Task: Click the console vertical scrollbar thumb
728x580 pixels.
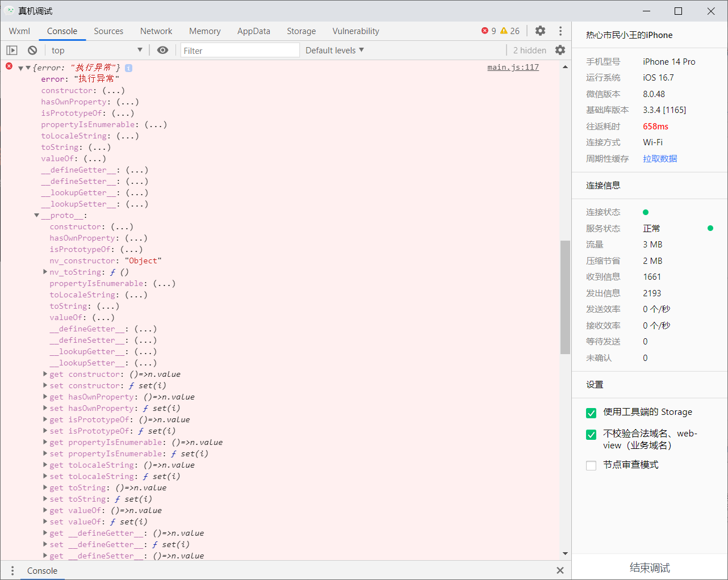Action: pyautogui.click(x=565, y=297)
